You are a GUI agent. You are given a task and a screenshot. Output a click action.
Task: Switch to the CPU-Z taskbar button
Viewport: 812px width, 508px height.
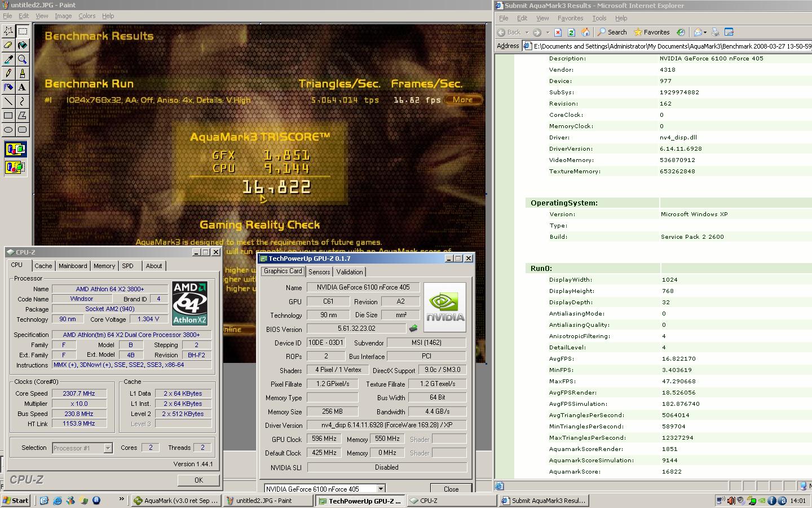point(452,500)
